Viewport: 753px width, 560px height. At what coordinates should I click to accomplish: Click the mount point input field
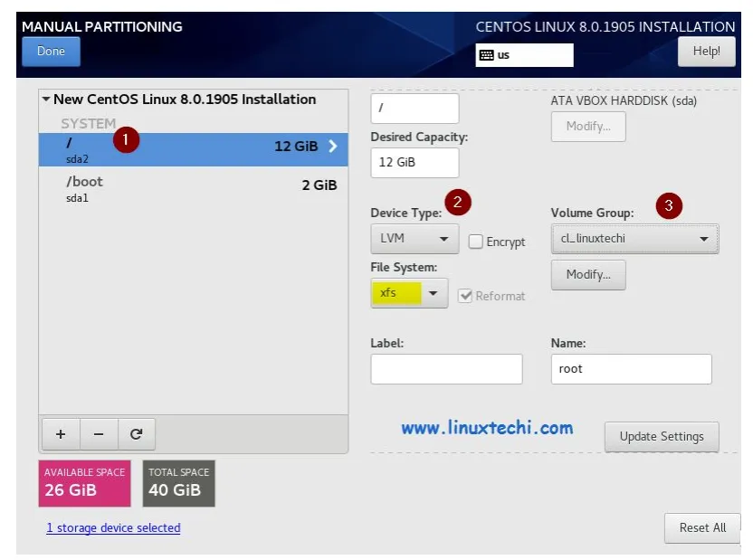coord(415,109)
